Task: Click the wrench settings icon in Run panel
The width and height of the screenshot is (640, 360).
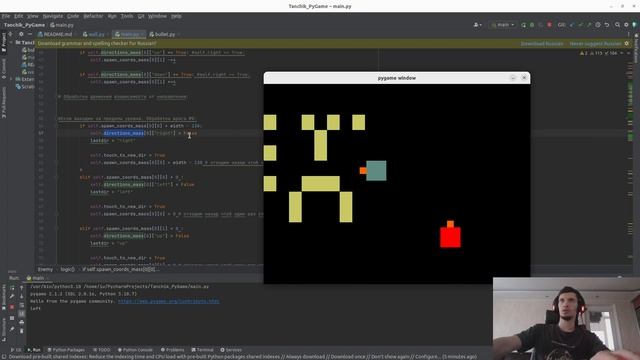Action: [12, 296]
